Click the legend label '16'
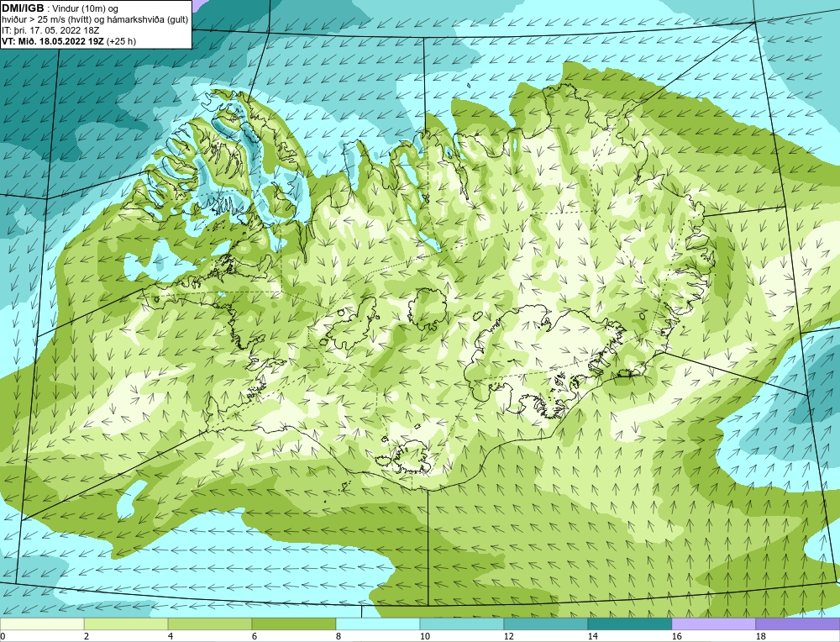Image resolution: width=840 pixels, height=642 pixels. 676,636
